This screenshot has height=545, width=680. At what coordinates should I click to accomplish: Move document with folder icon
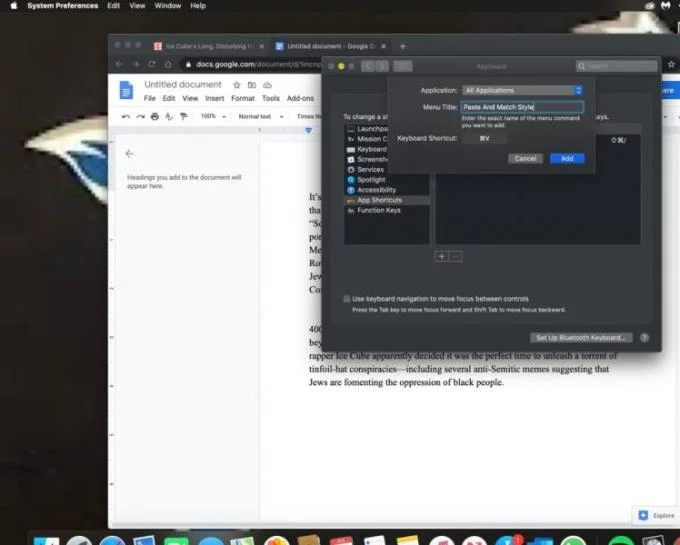(x=252, y=85)
